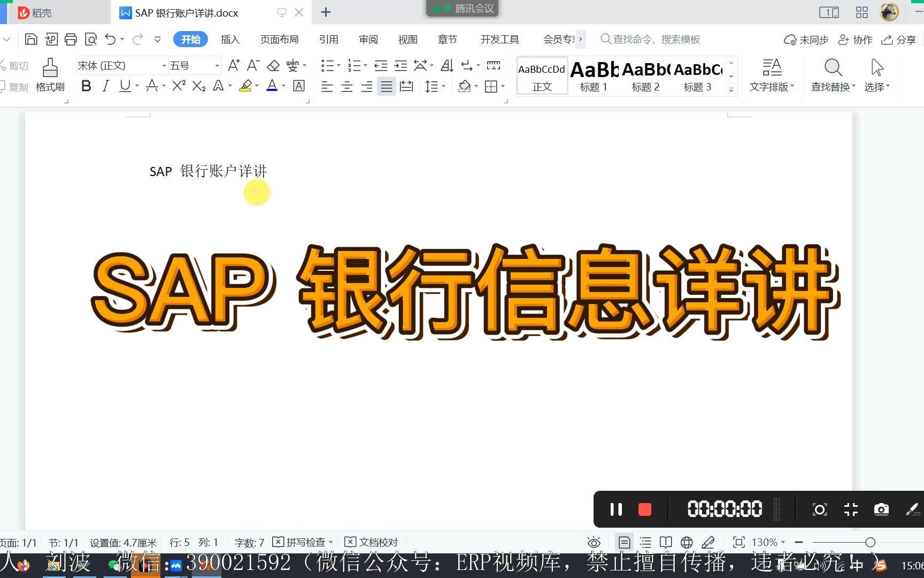
Task: Undo the last action
Action: [x=110, y=39]
